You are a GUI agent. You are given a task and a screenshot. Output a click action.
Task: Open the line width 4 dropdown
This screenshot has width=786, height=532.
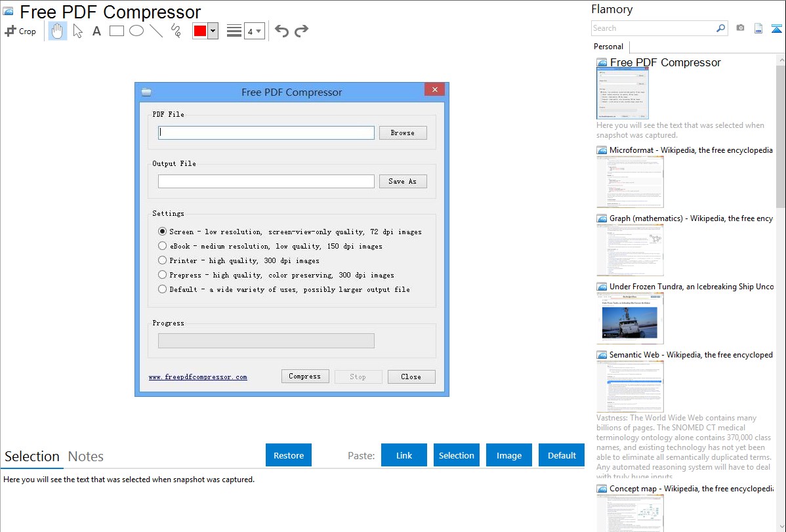[255, 31]
